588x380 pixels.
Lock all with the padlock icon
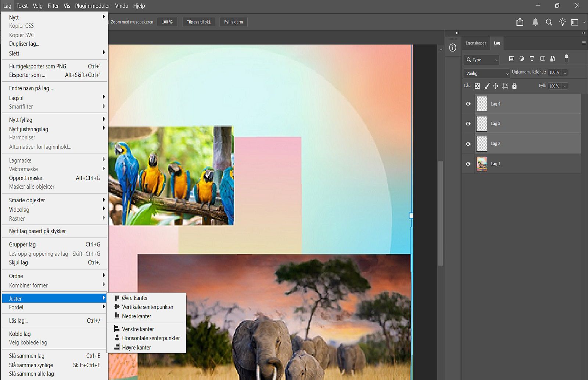pos(514,86)
